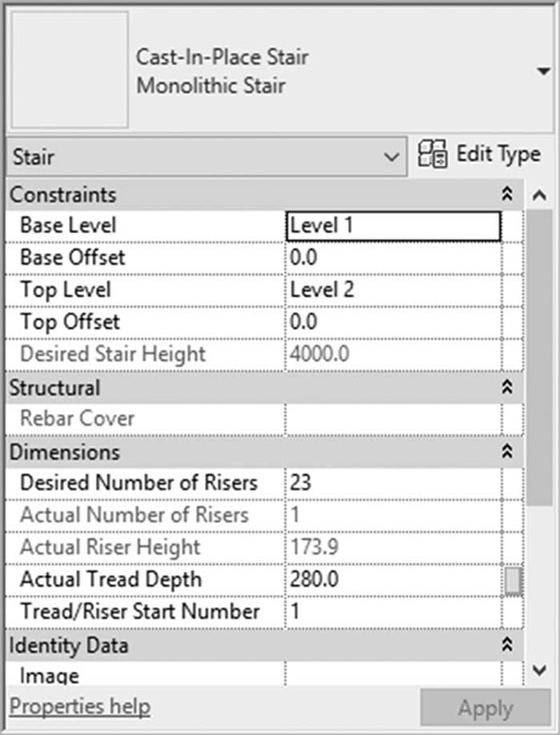
Task: Click the Base Level value field
Action: point(393,226)
